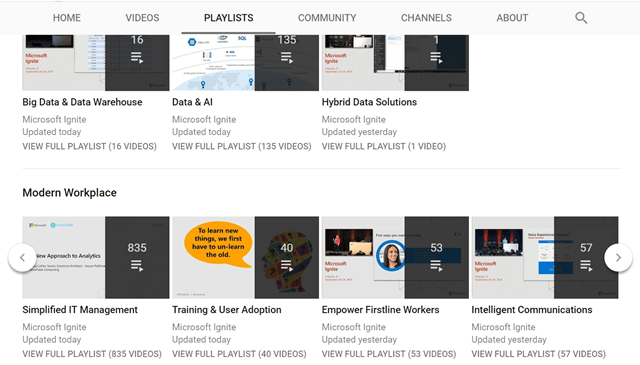Image resolution: width=640 pixels, height=365 pixels.
Task: Switch to the Home tab
Action: (x=67, y=18)
